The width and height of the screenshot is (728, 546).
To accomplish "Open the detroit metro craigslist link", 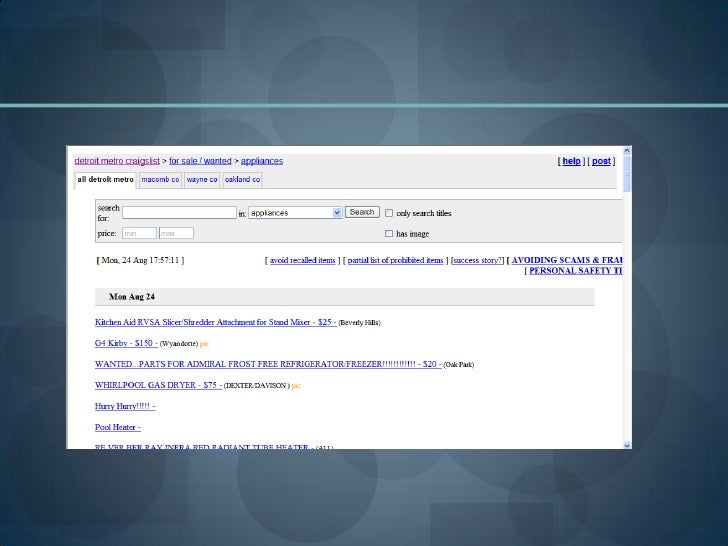I will [117, 161].
